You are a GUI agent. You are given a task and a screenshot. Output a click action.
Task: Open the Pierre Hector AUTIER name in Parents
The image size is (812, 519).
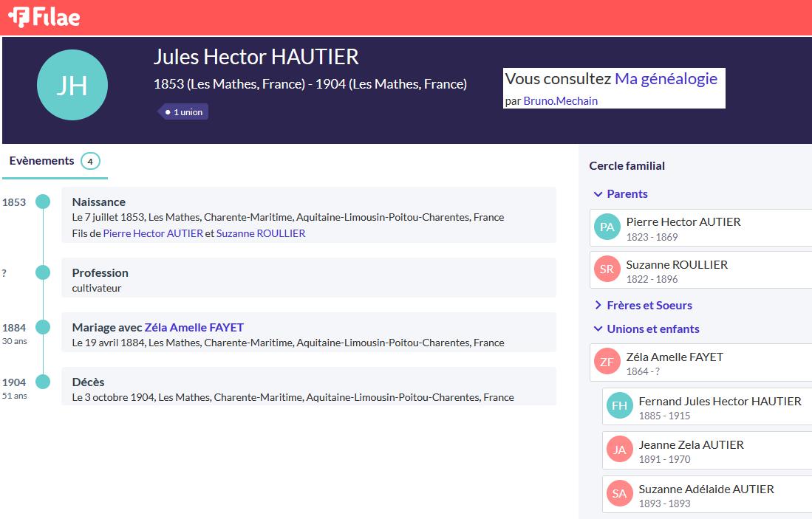[683, 222]
